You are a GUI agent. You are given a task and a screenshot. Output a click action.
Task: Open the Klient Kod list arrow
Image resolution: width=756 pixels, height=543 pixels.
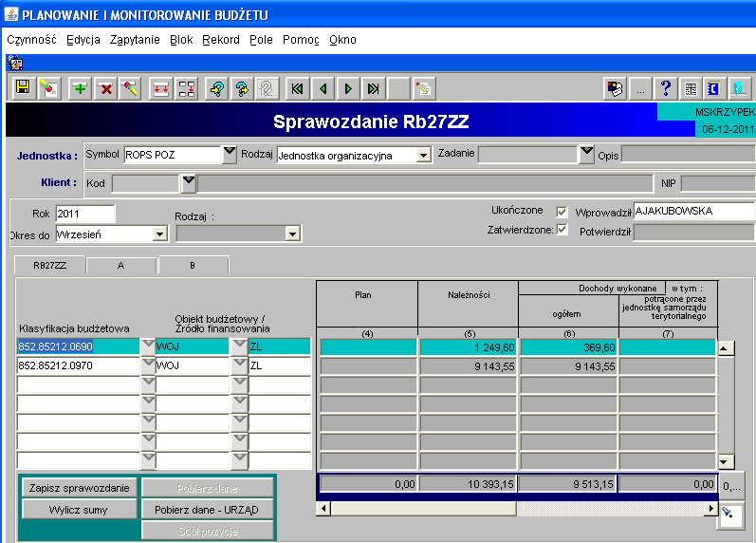[x=189, y=183]
